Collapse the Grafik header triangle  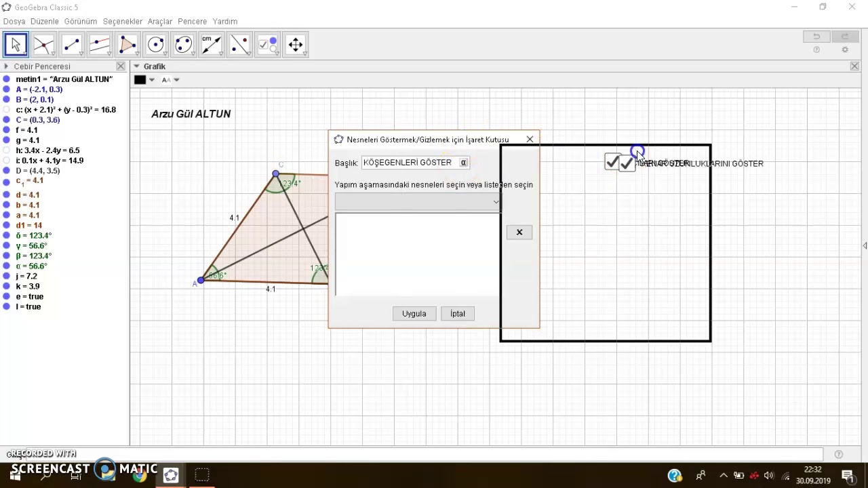coord(136,66)
